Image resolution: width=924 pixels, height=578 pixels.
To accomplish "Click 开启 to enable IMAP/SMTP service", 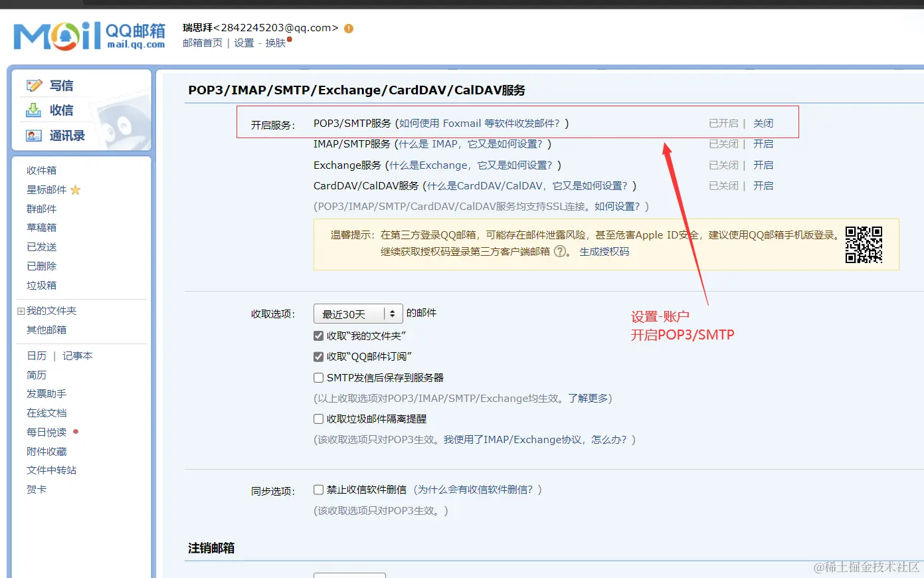I will click(764, 144).
